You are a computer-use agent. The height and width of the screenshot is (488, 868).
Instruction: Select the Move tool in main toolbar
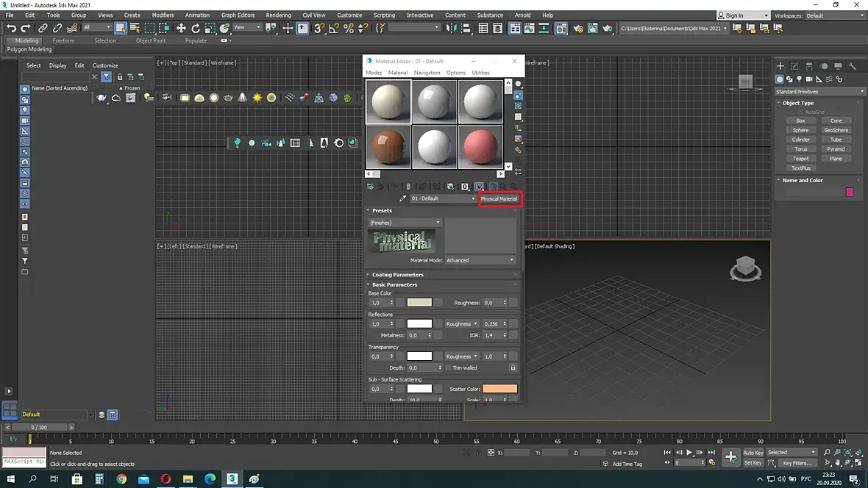181,28
